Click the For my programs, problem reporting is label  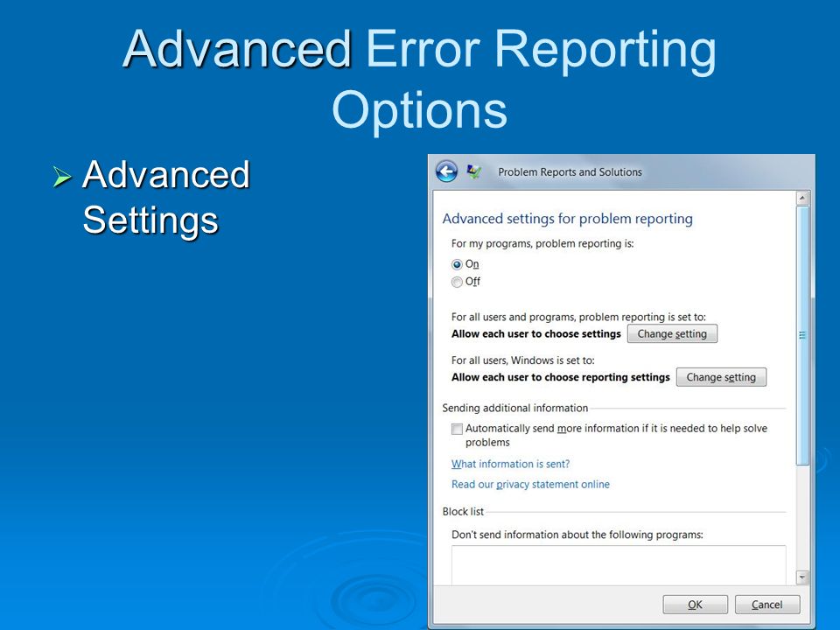pos(542,244)
